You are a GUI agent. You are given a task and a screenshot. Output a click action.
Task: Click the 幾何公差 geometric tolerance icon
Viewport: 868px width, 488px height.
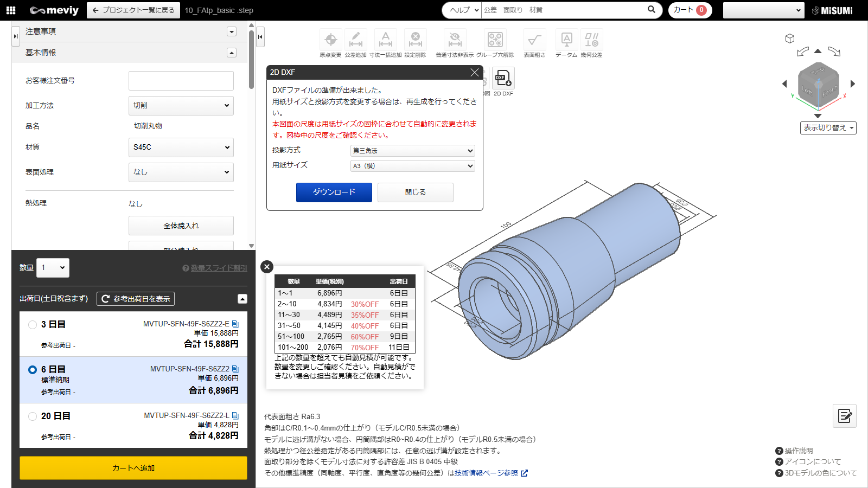[x=591, y=40]
